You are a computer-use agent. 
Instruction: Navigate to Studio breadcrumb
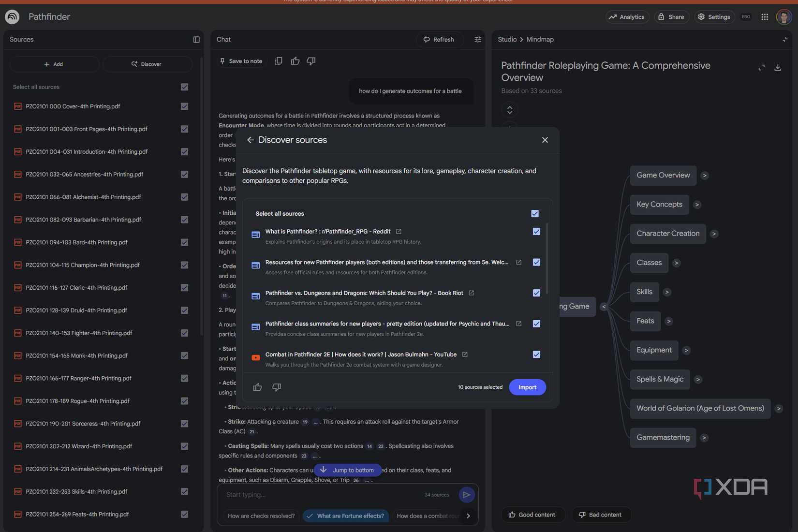click(x=507, y=40)
